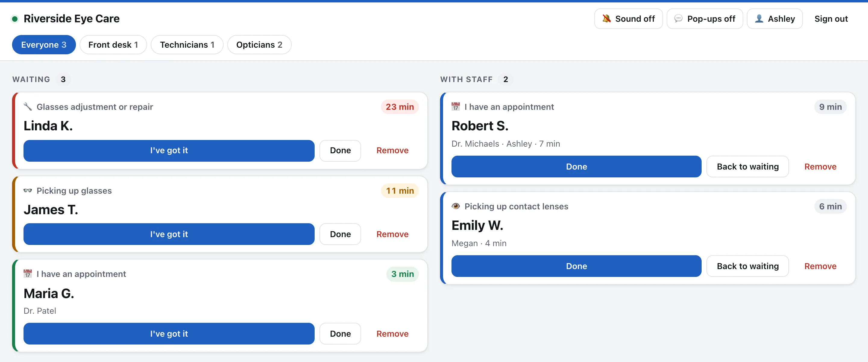Click the calendar icon on Robert S.'s card
868x362 pixels.
(x=456, y=106)
